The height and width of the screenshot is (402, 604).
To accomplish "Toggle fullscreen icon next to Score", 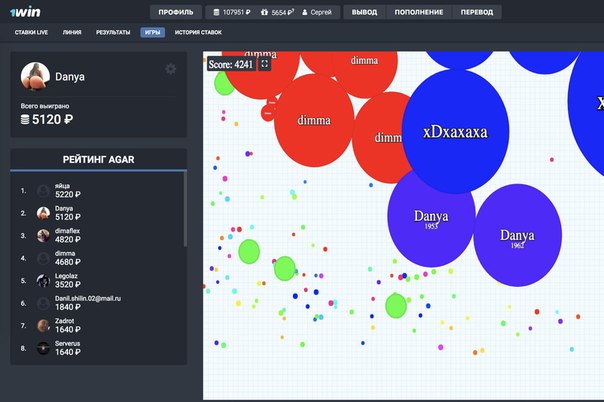I will tap(264, 63).
